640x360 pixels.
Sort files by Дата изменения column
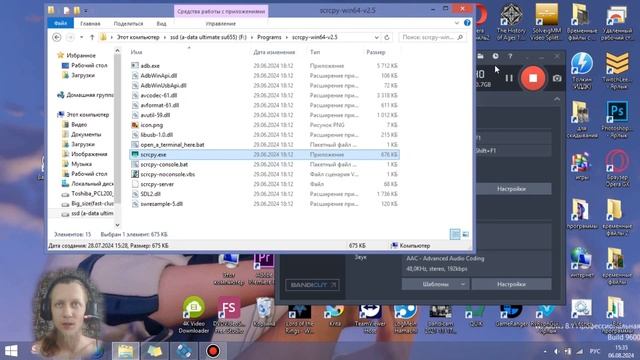[274, 52]
